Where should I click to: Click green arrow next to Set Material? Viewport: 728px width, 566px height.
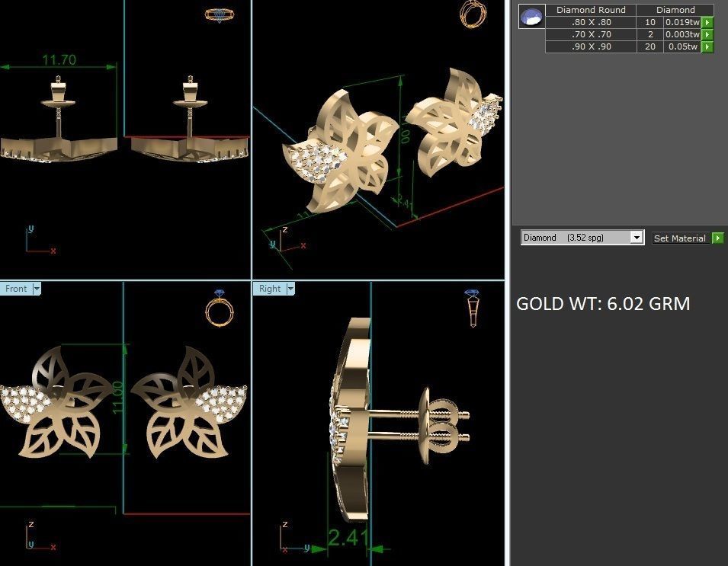coord(718,238)
